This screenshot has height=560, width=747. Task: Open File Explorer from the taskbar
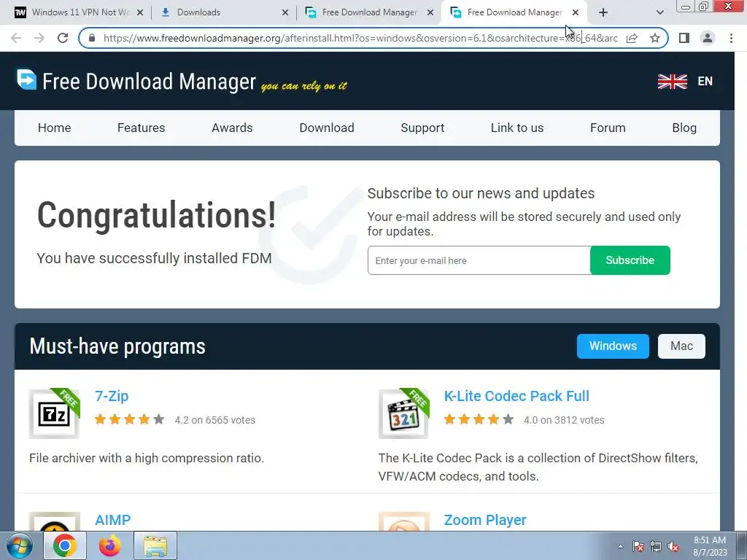(x=155, y=545)
